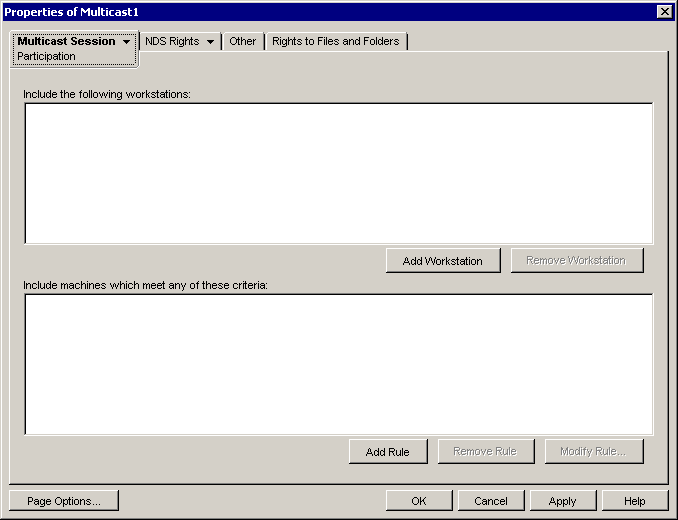Screen dimensions: 678x520
Task: Cancel the Properties dialog
Action: (491, 501)
